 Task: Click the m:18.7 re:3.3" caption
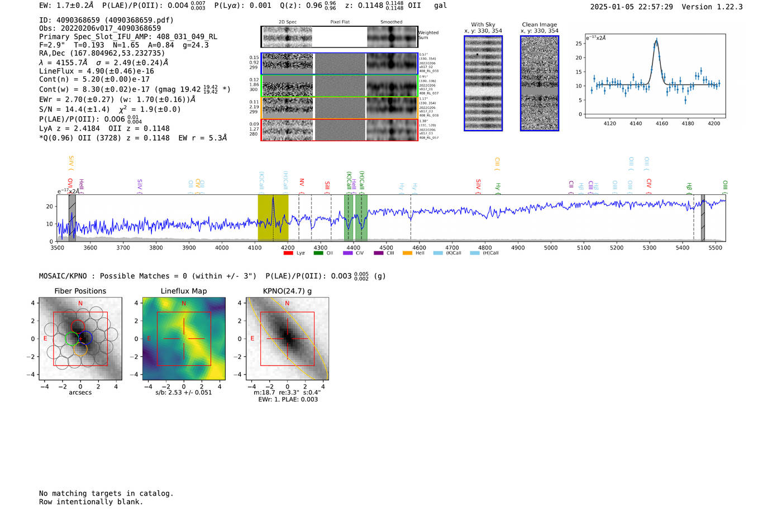287,392
